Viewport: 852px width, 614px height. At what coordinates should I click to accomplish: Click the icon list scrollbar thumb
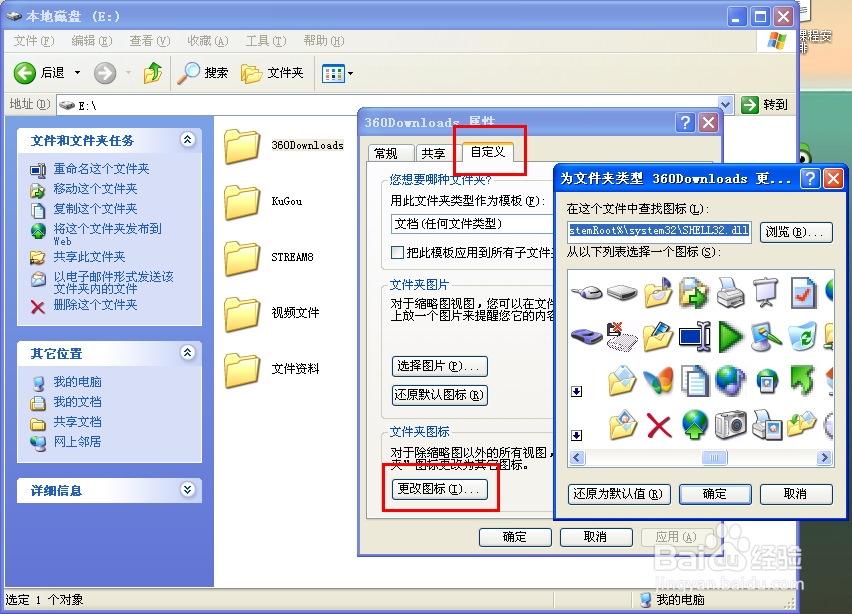pyautogui.click(x=714, y=458)
